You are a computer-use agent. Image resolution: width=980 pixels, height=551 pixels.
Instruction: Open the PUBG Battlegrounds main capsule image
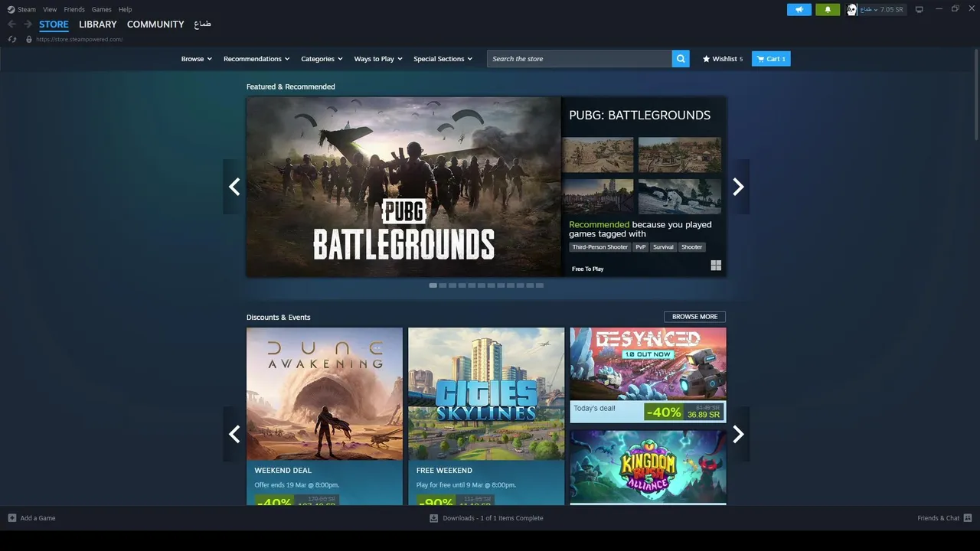pos(403,186)
